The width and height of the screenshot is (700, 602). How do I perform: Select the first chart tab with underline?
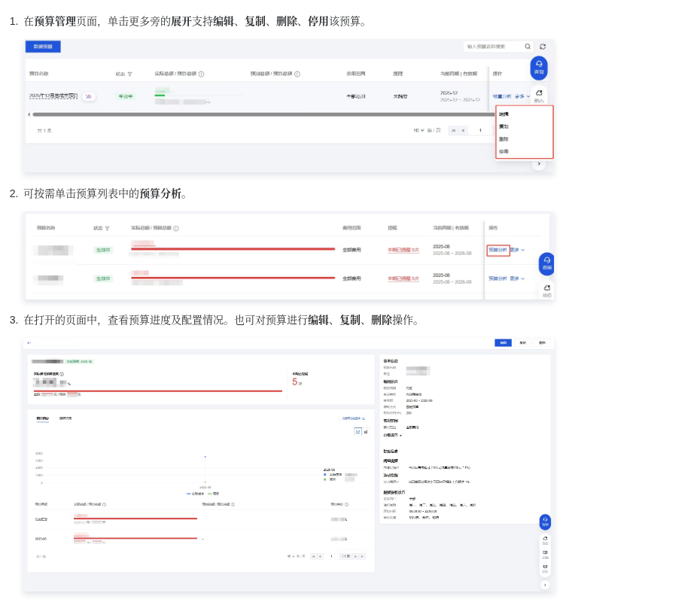click(x=43, y=418)
